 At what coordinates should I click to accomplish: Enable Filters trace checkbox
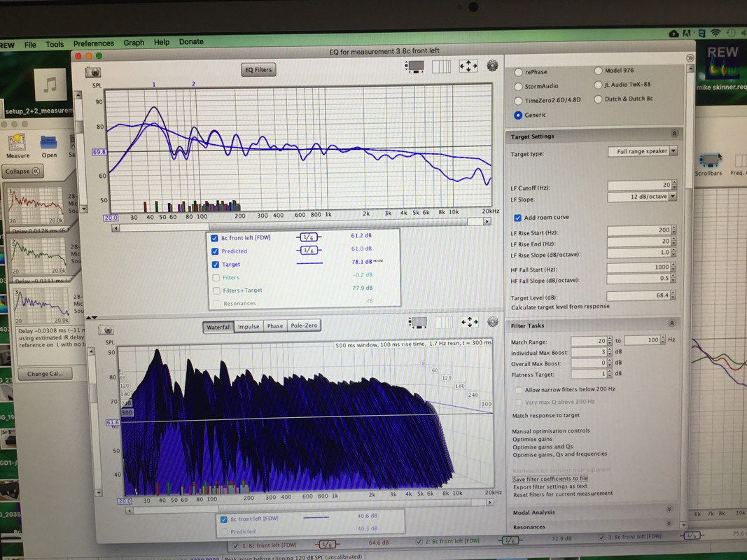(x=216, y=277)
